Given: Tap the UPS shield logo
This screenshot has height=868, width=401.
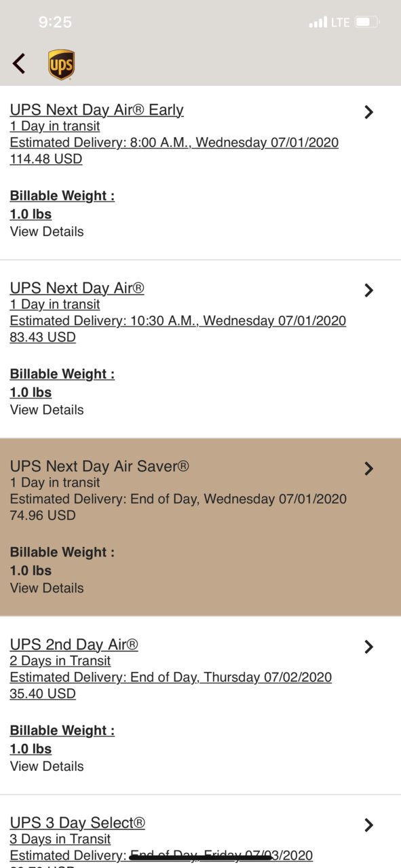Looking at the screenshot, I should pos(61,65).
